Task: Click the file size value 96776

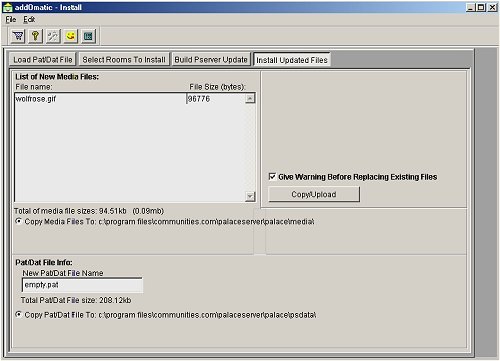Action: point(199,99)
